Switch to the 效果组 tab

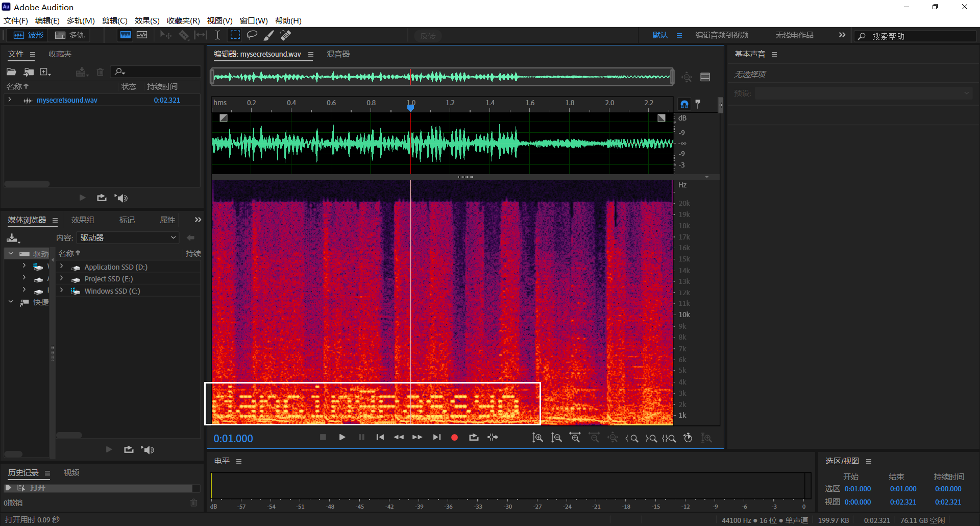point(83,220)
